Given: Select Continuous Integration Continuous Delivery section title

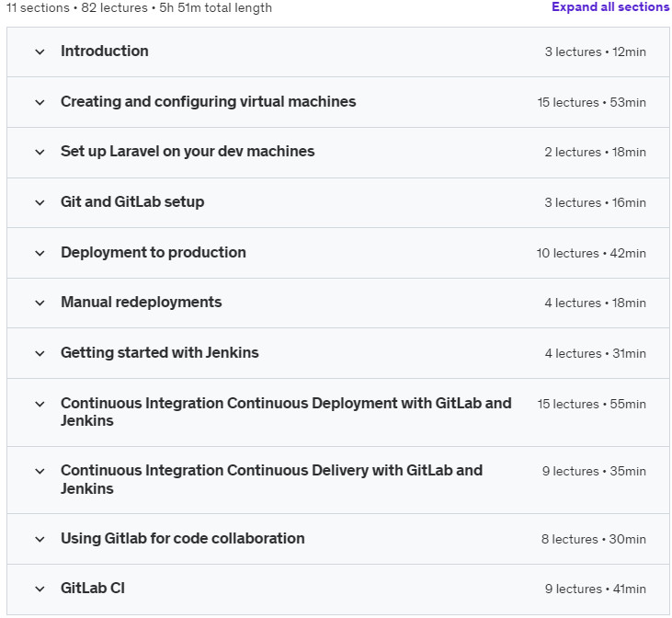Looking at the screenshot, I should (x=272, y=479).
